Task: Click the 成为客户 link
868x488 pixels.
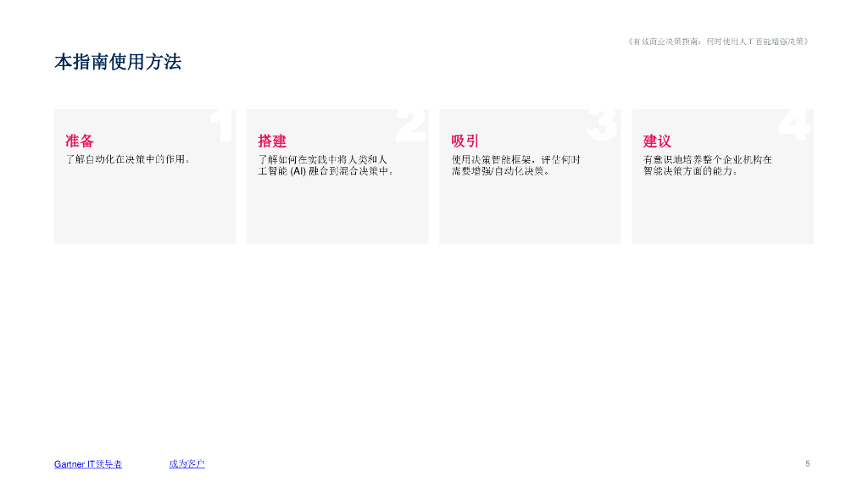Action: pos(186,463)
